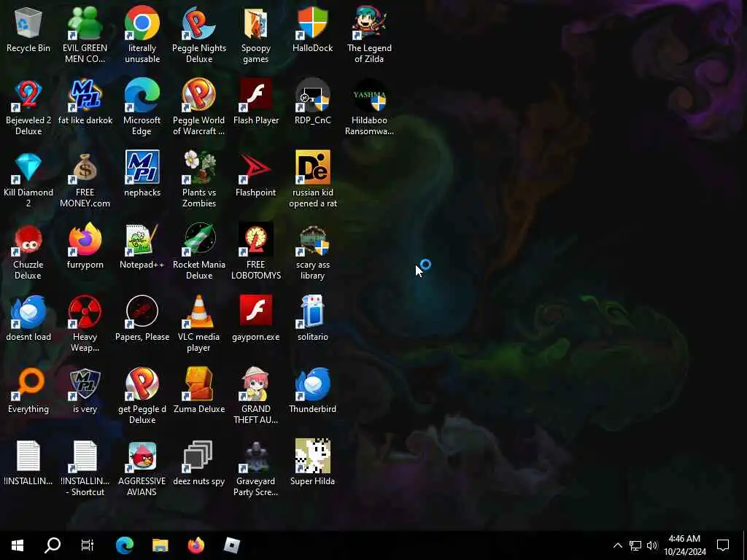Screen dimensions: 747x560
Task: Select the Flash Player desktop icon
Action: coord(256,102)
